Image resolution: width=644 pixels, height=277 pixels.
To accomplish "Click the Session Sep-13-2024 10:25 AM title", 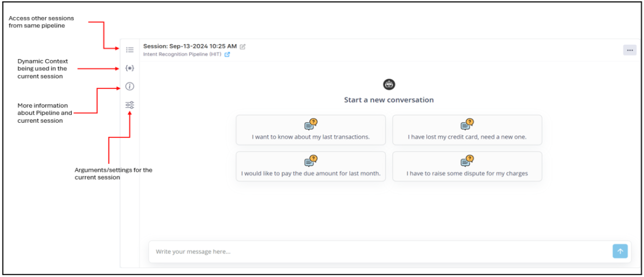I will point(190,47).
